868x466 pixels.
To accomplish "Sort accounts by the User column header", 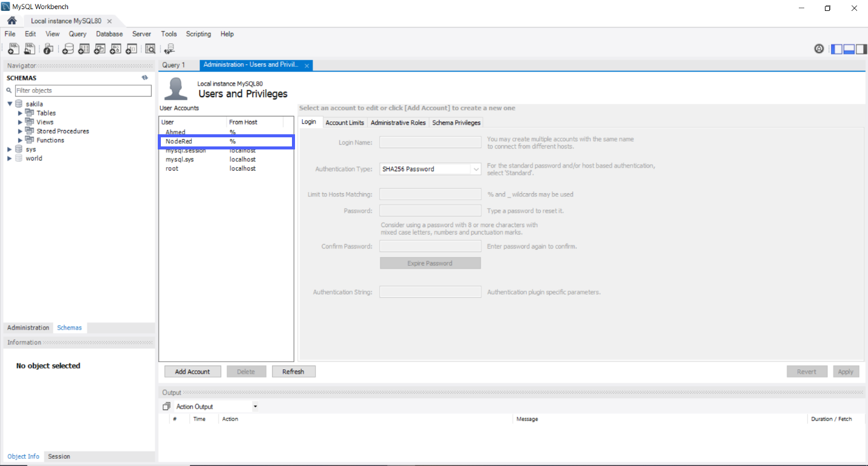I will click(193, 122).
